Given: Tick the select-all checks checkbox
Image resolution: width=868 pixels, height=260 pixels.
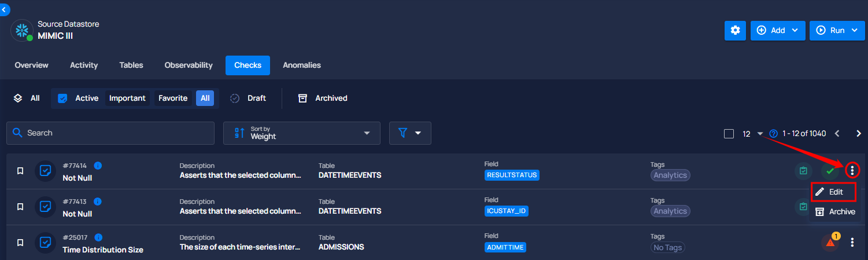Looking at the screenshot, I should 729,134.
